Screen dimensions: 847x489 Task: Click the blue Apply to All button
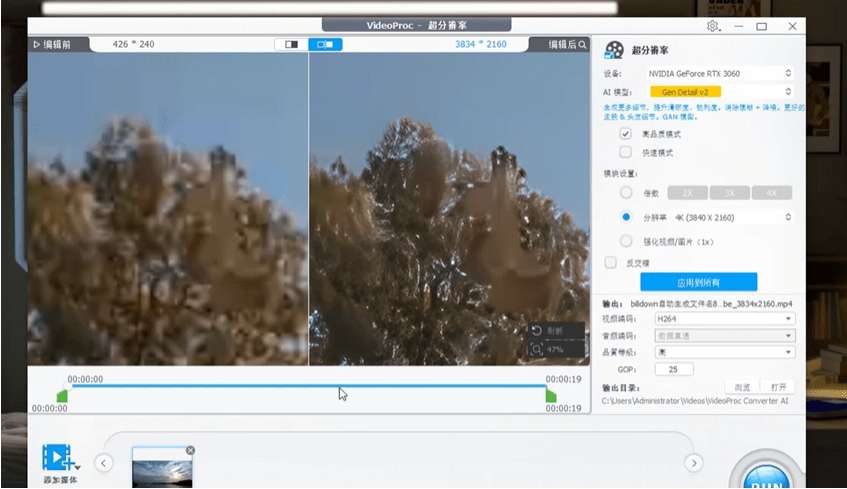point(698,282)
